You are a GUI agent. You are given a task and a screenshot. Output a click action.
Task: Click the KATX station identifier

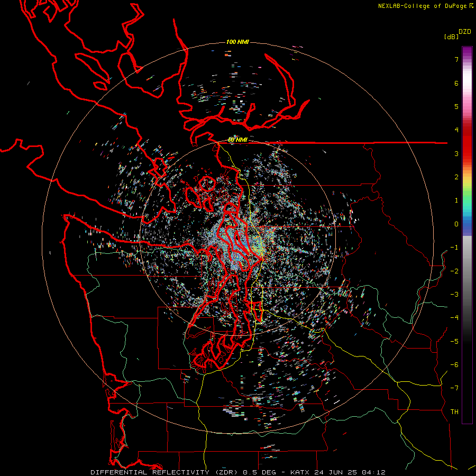tap(300, 472)
